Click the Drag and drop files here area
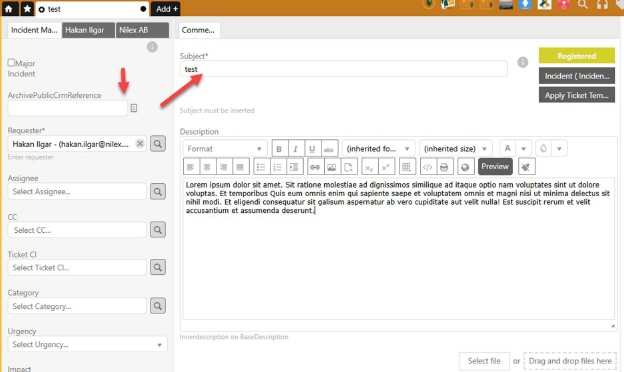The width and height of the screenshot is (624, 372). (x=570, y=361)
